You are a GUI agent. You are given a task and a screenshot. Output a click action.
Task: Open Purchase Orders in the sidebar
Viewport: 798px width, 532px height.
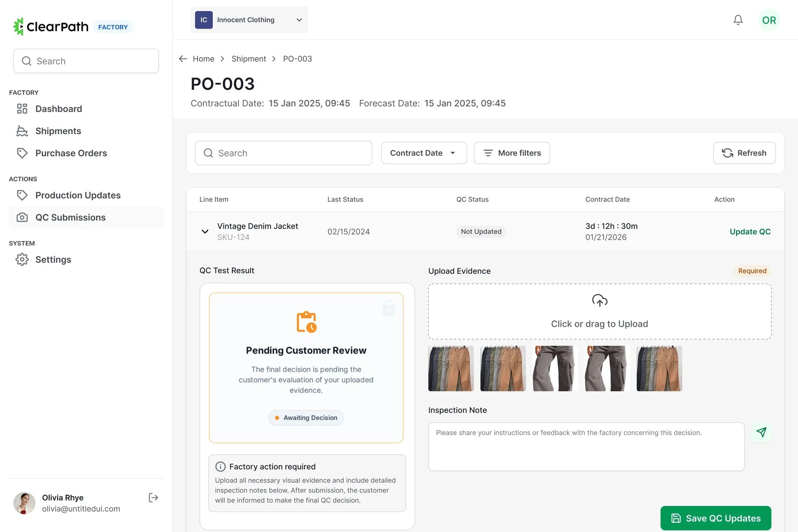86,153
